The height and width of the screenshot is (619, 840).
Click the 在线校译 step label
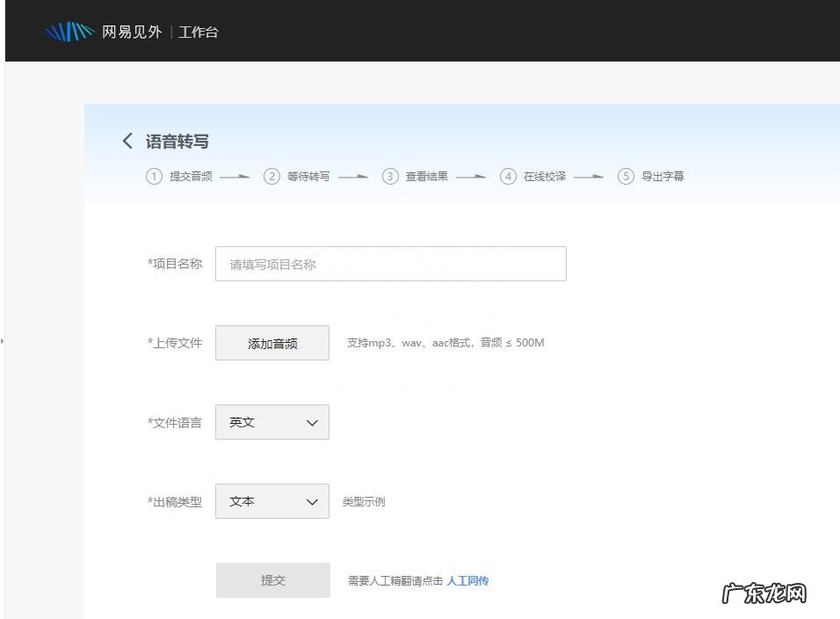[x=545, y=176]
